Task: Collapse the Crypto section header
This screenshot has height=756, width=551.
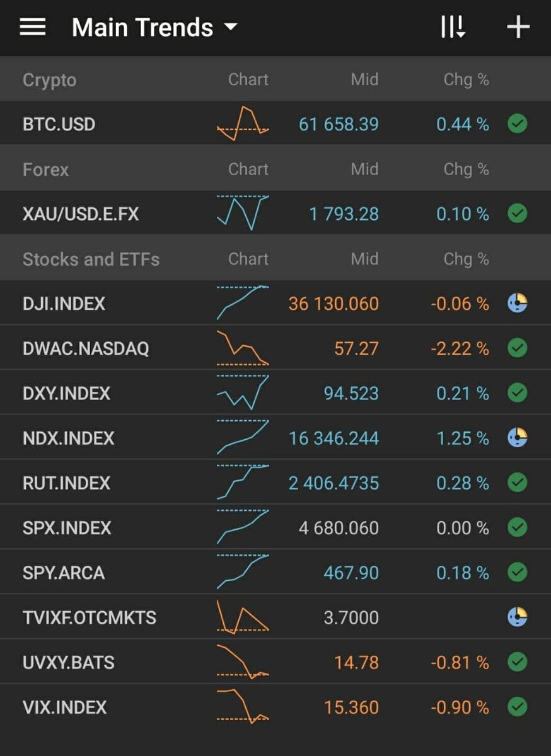Action: point(275,79)
